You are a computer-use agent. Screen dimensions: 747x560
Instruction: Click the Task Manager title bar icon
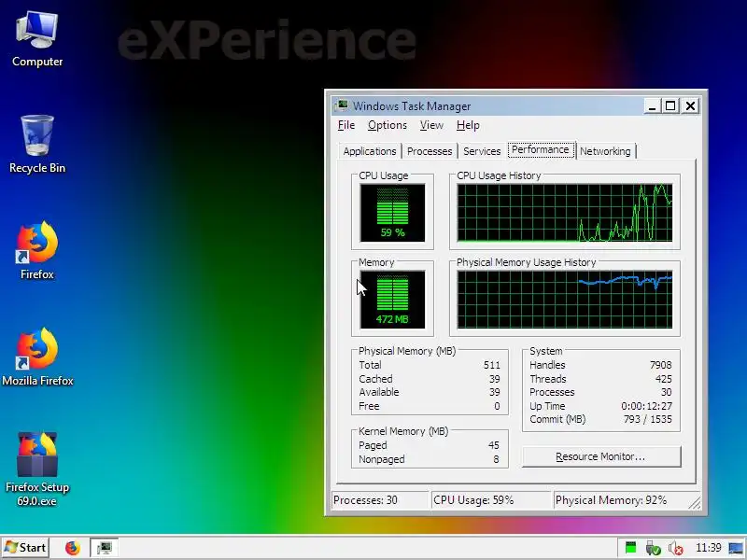[342, 105]
